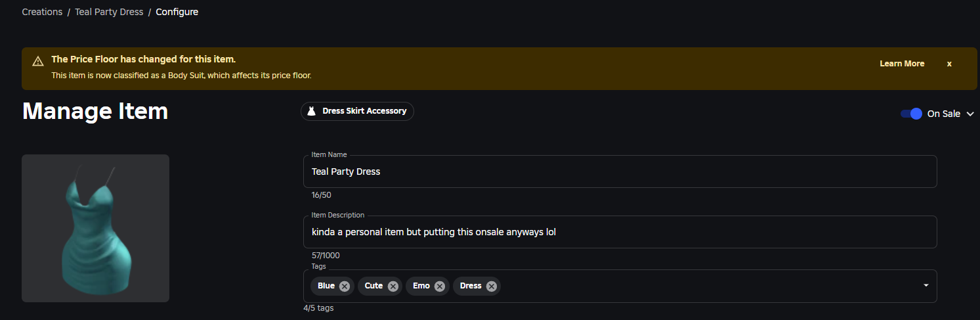Image resolution: width=980 pixels, height=320 pixels.
Task: Focus the Item Description text field
Action: point(620,232)
